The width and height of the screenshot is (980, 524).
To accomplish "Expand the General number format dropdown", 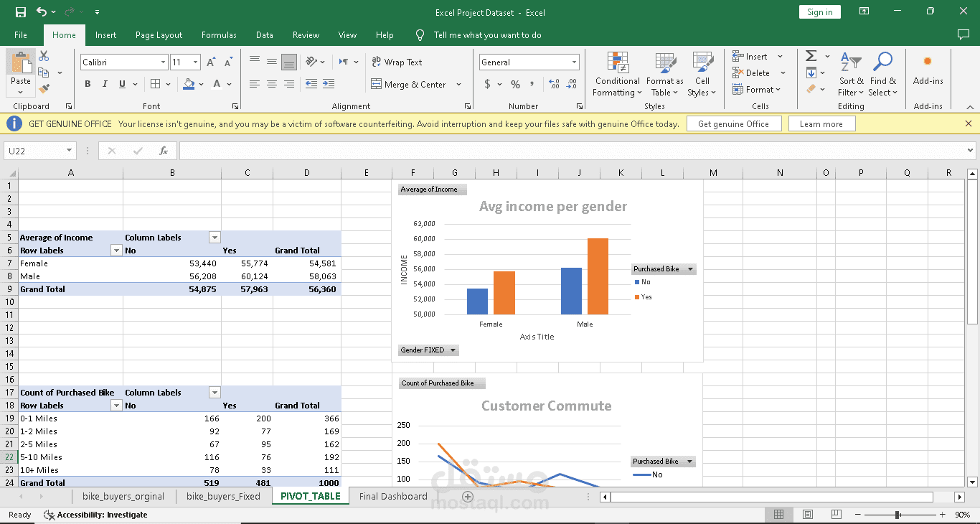I will 574,62.
